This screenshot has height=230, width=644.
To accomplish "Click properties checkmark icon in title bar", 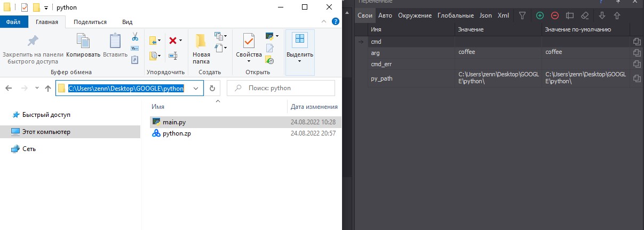I will [24, 7].
